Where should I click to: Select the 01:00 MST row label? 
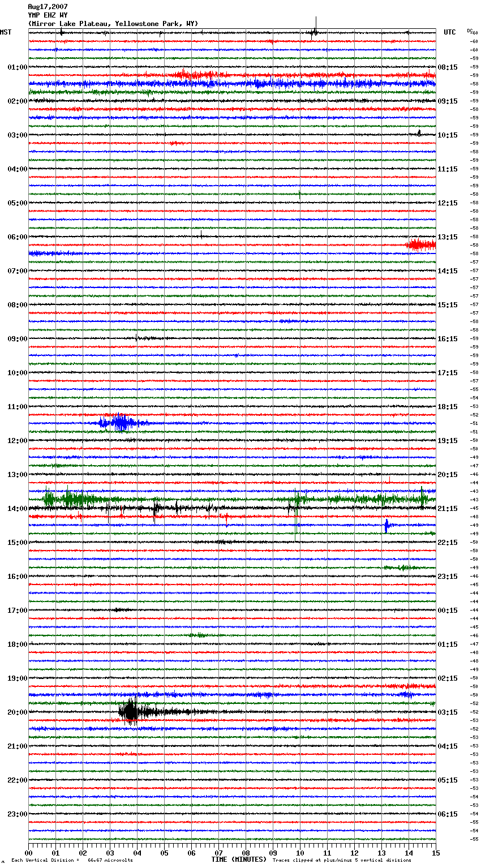[17, 67]
